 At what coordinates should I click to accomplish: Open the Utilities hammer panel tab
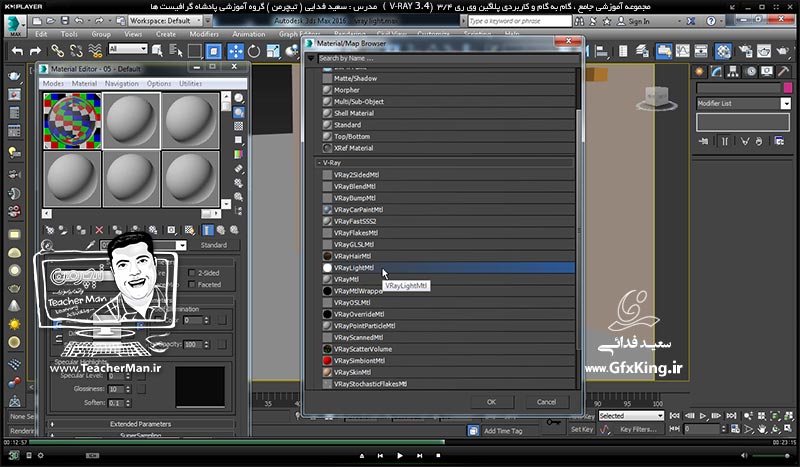[783, 71]
